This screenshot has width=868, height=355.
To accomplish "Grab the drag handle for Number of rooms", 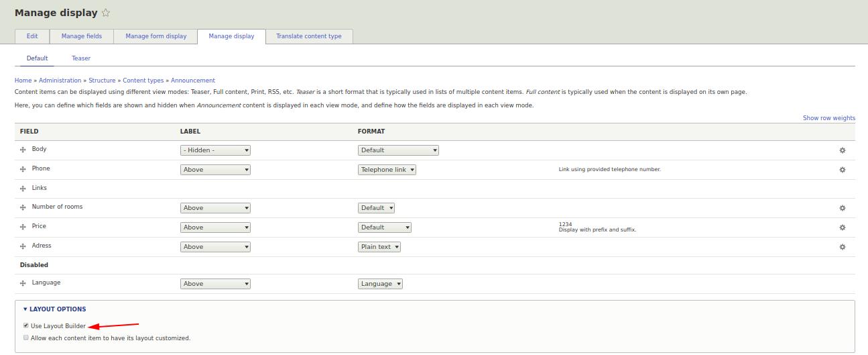I will coord(23,208).
